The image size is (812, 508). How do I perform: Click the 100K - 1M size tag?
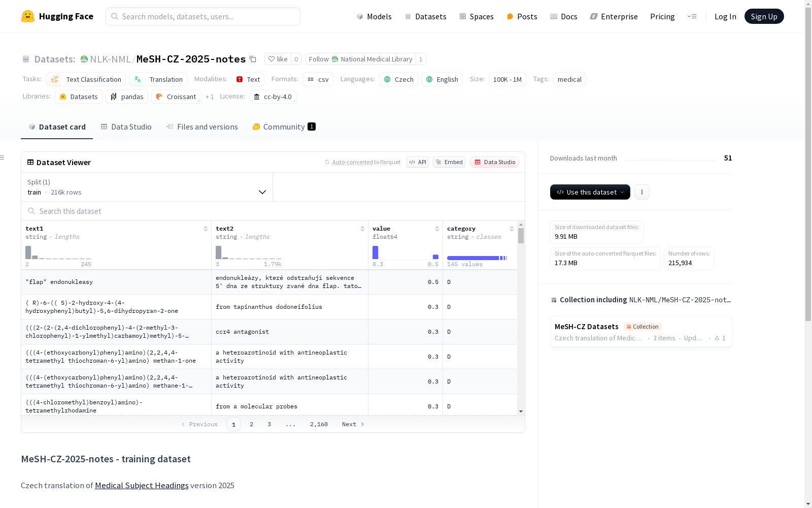[507, 79]
